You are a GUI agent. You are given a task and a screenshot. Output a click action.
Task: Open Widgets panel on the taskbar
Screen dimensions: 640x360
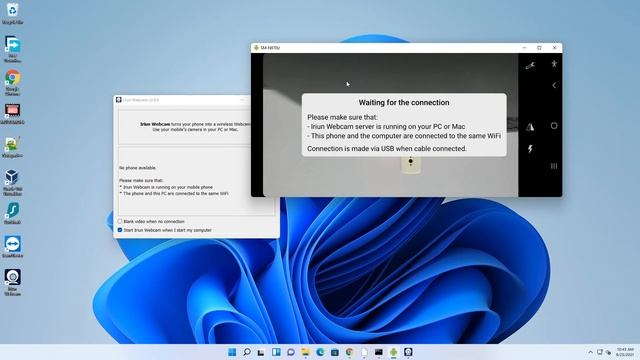(276, 352)
